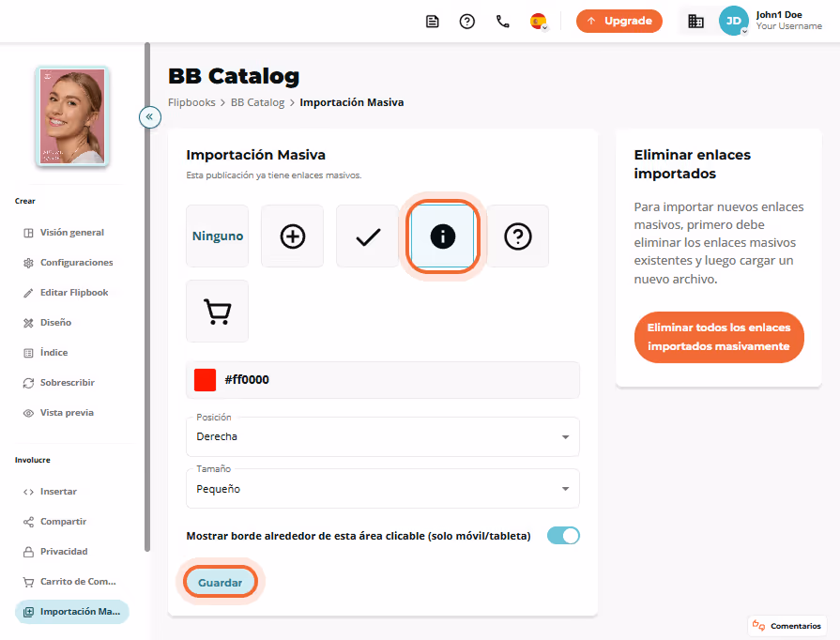Viewport: 840px width, 640px height.
Task: Click the Guardar button
Action: (x=221, y=582)
